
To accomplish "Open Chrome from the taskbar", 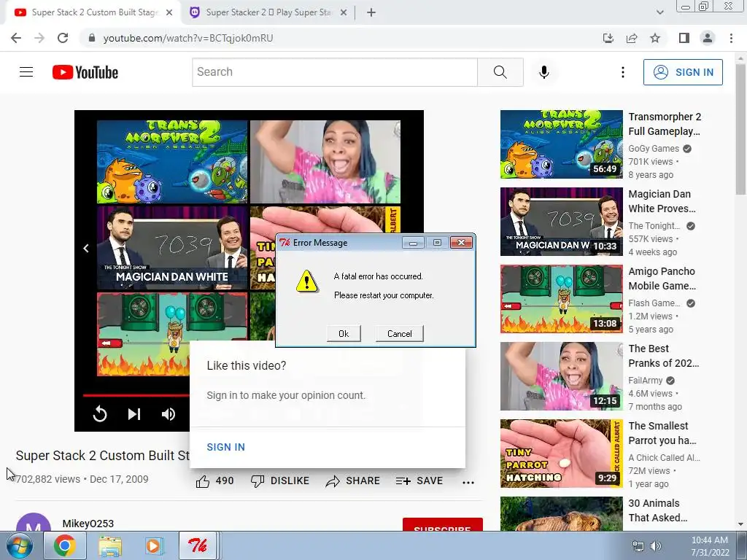I will [65, 545].
